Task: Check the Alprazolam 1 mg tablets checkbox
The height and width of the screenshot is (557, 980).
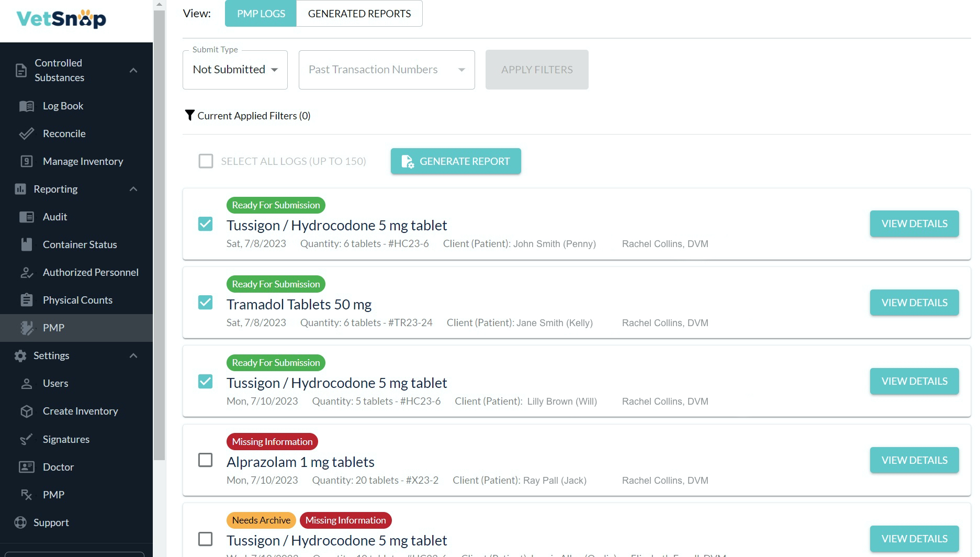Action: [206, 460]
